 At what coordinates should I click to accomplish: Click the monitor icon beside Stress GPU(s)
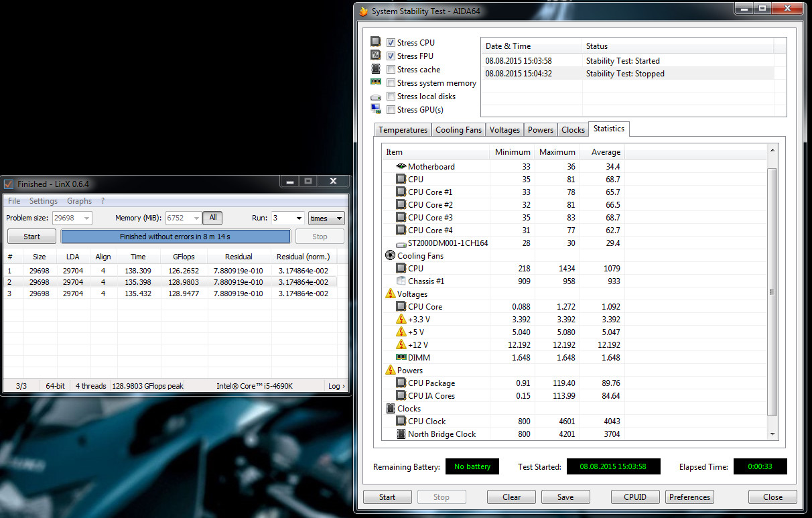point(376,109)
